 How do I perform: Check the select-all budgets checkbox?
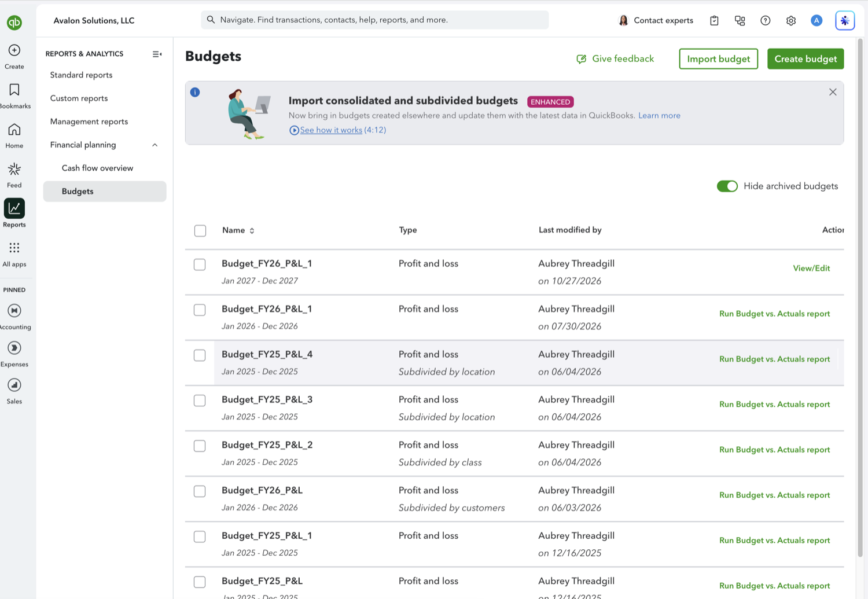[x=200, y=230]
